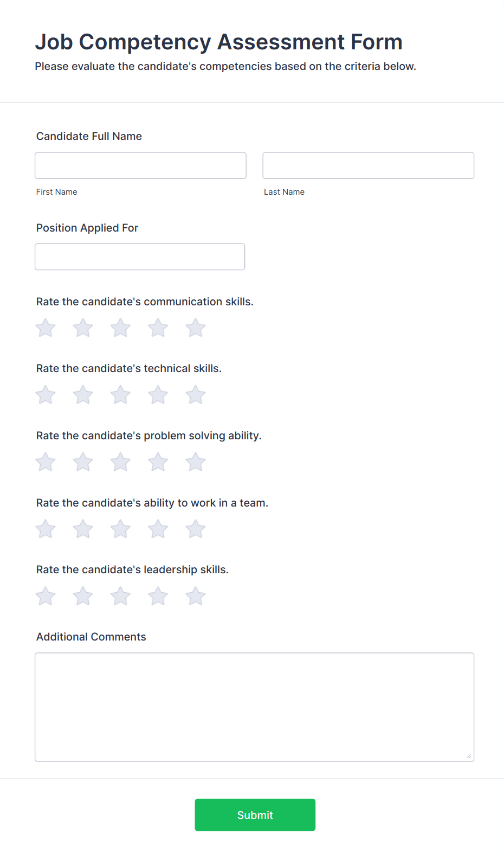Rate problem solving ability one star
The width and height of the screenshot is (504, 858).
(x=46, y=463)
